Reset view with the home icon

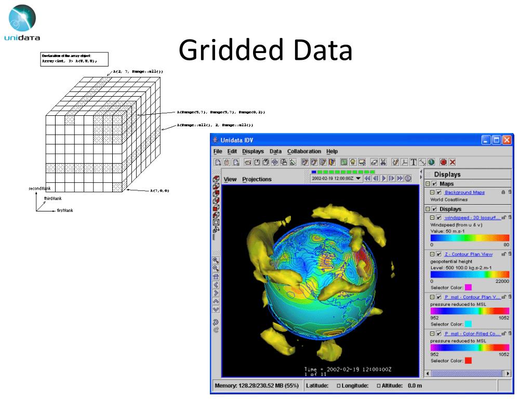click(216, 276)
